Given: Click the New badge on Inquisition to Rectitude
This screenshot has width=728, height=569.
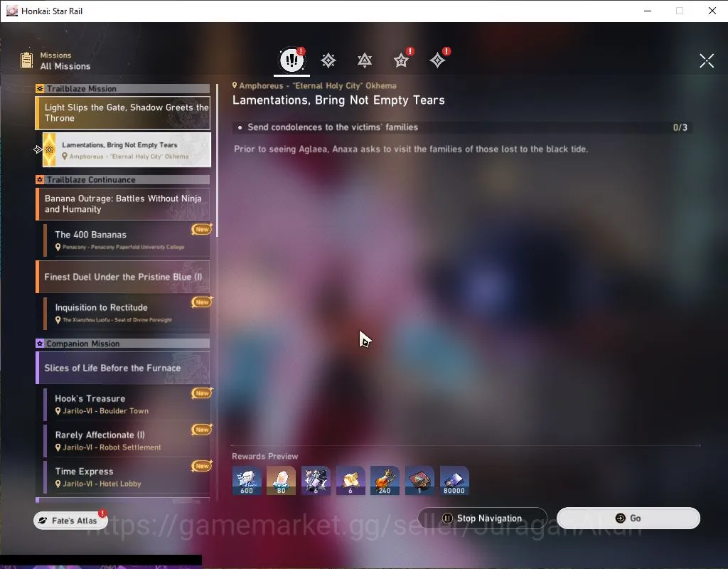Looking at the screenshot, I should click(202, 302).
